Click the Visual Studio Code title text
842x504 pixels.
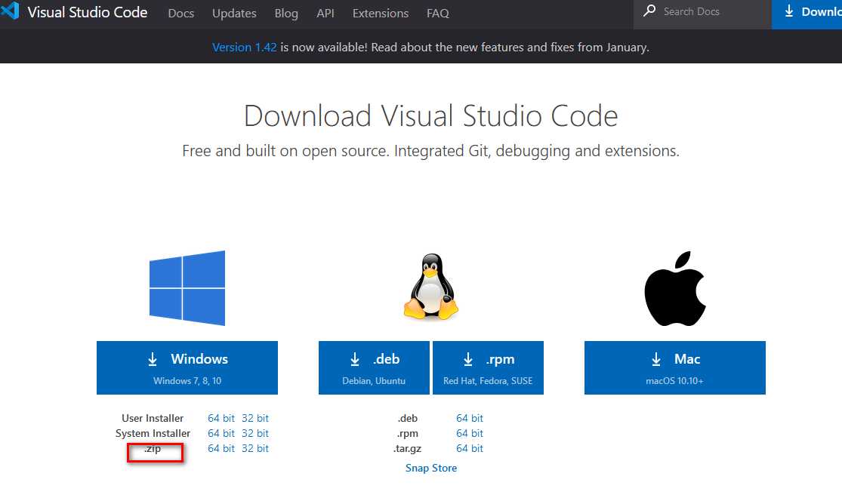tap(88, 12)
